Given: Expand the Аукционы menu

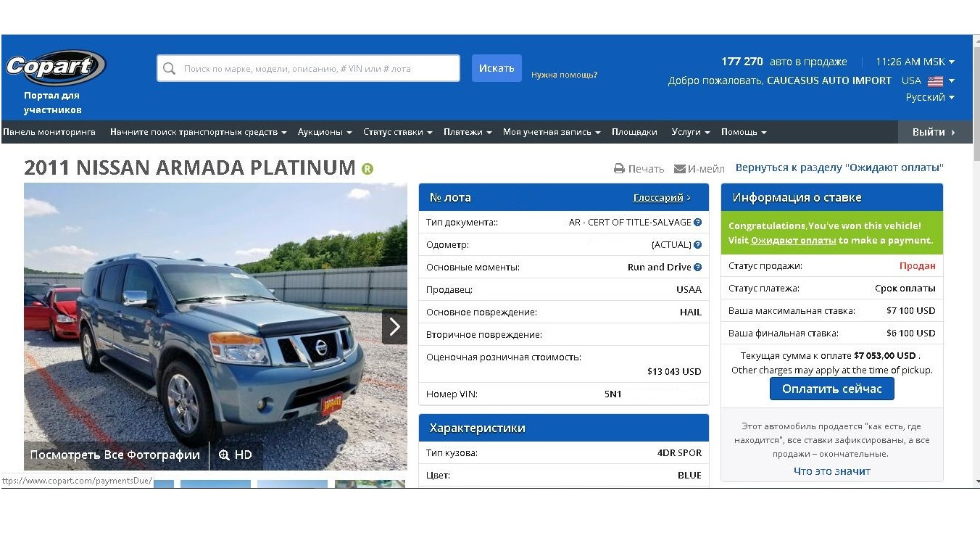Looking at the screenshot, I should [324, 132].
